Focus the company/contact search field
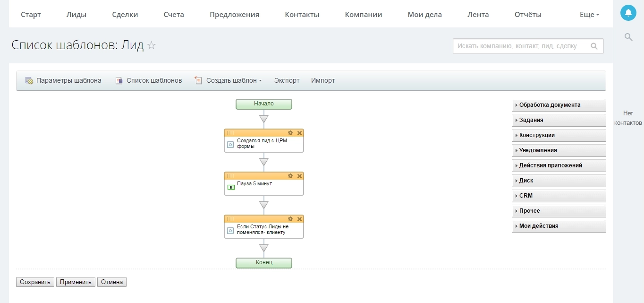Image resolution: width=644 pixels, height=303 pixels. (x=519, y=46)
